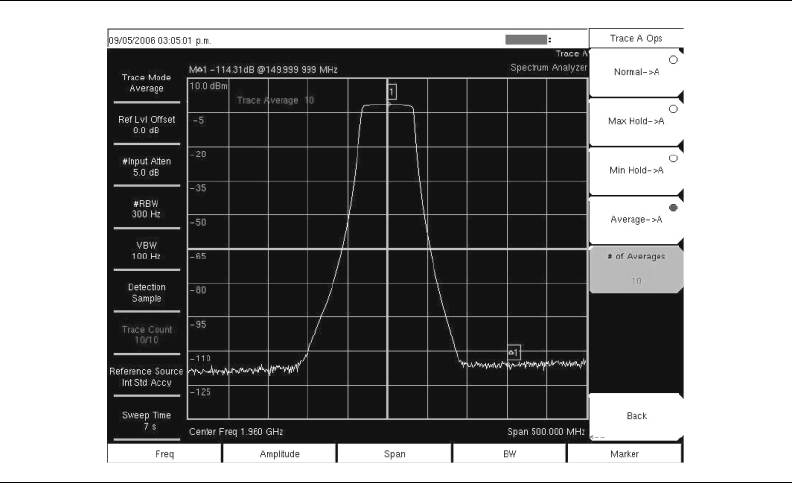Select the Average->A radio indicator
The image size is (792, 483).
click(673, 208)
